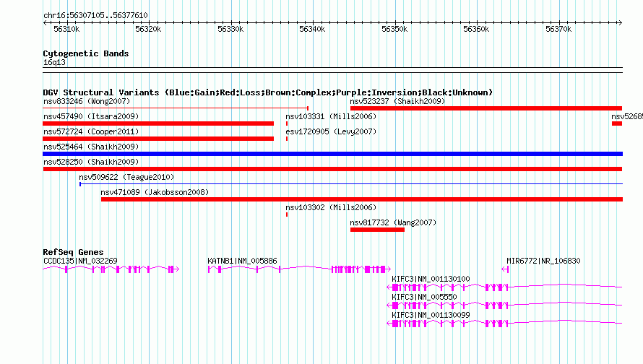
Task: Click the chr16:56307105..56377610 coordinate label
Action: point(95,15)
